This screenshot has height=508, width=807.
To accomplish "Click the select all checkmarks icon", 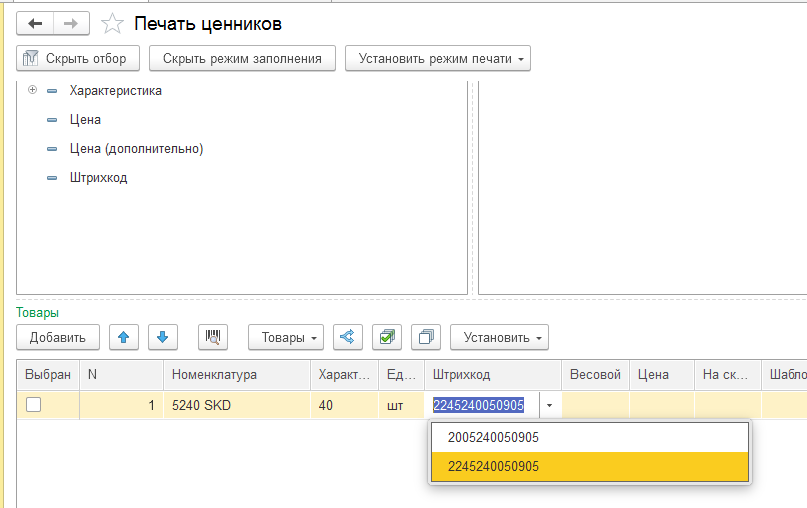I will (x=387, y=337).
